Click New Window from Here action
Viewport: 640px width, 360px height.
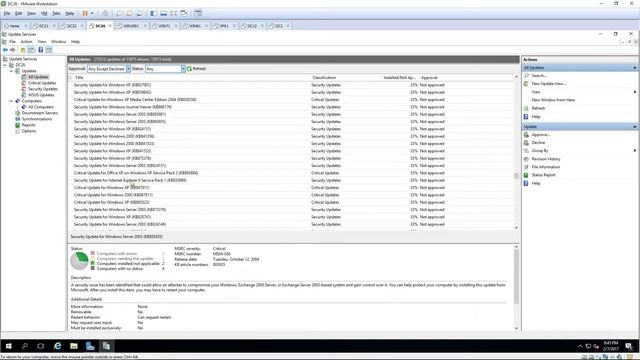pos(553,100)
